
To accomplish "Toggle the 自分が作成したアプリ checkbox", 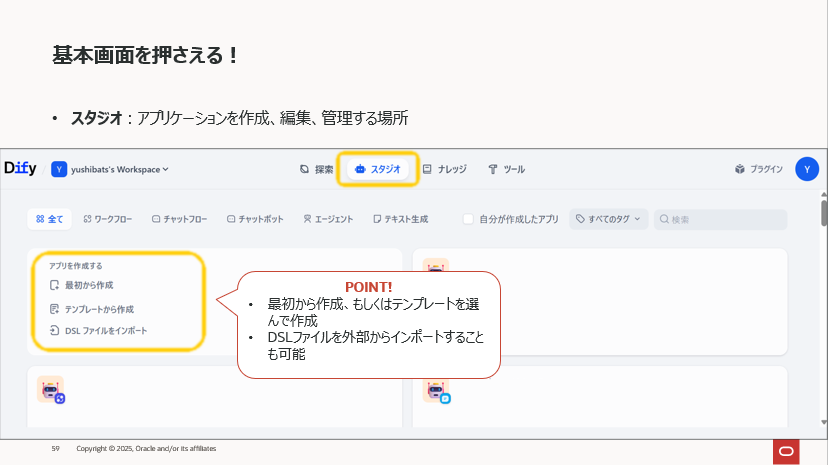I will (468, 219).
